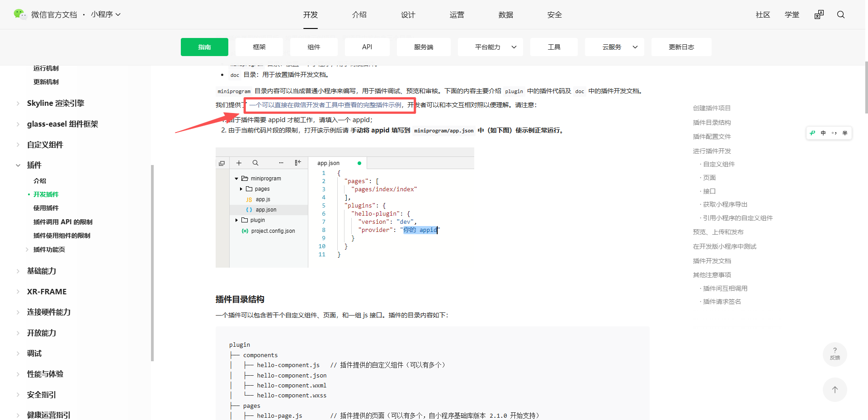Image resolution: width=868 pixels, height=420 pixels.
Task: Open the 社区 link in header
Action: pyautogui.click(x=763, y=14)
